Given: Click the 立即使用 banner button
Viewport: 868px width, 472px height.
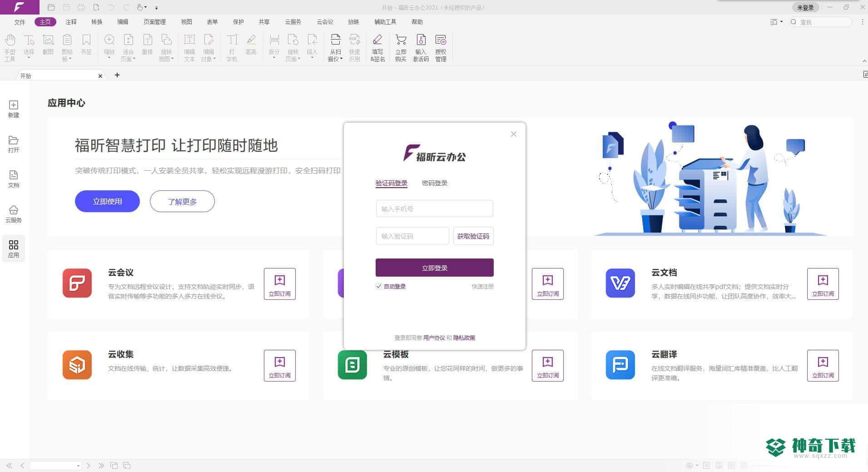Looking at the screenshot, I should pyautogui.click(x=107, y=201).
